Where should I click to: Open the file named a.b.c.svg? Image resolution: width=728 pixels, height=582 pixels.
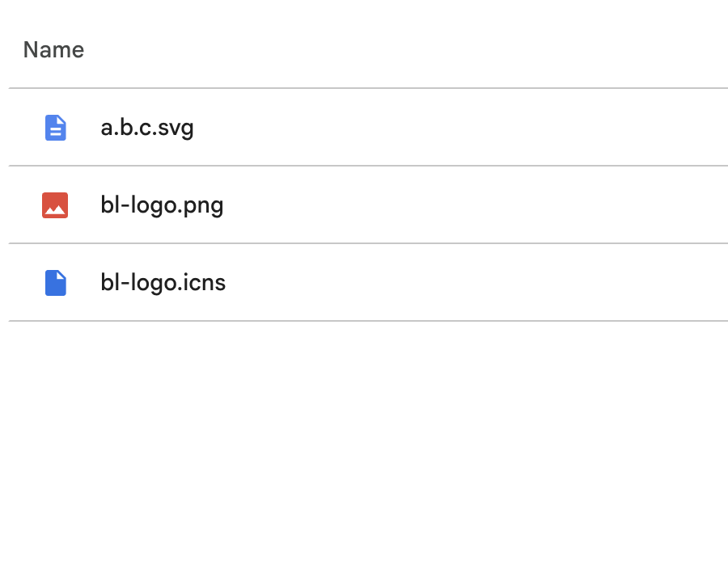pyautogui.click(x=147, y=128)
